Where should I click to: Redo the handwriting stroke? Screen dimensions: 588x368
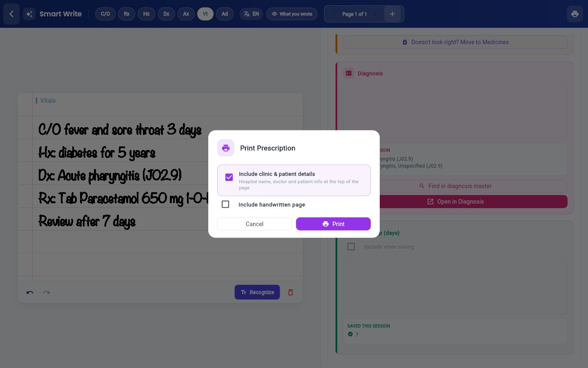[47, 292]
